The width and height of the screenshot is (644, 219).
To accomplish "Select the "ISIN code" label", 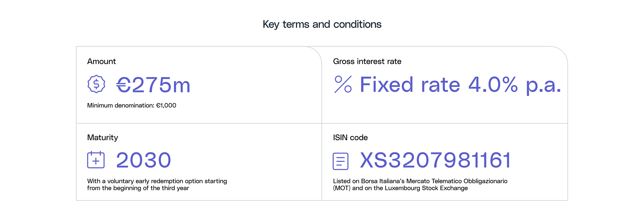I will (x=350, y=137).
